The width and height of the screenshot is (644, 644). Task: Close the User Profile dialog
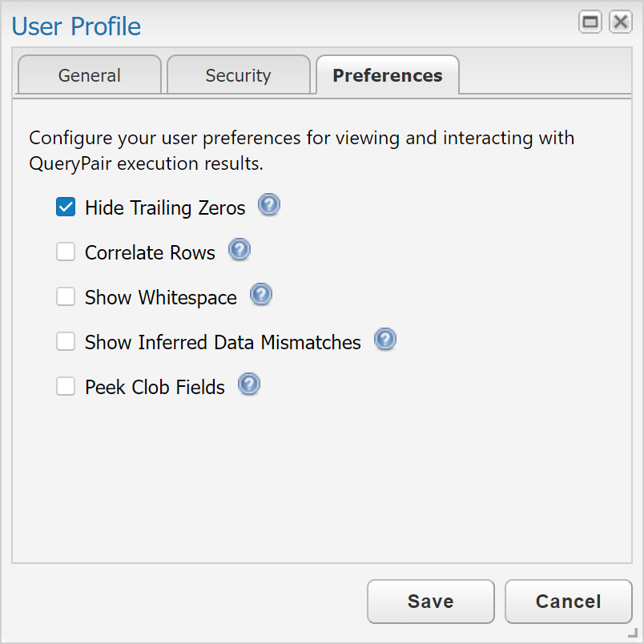pos(621,22)
